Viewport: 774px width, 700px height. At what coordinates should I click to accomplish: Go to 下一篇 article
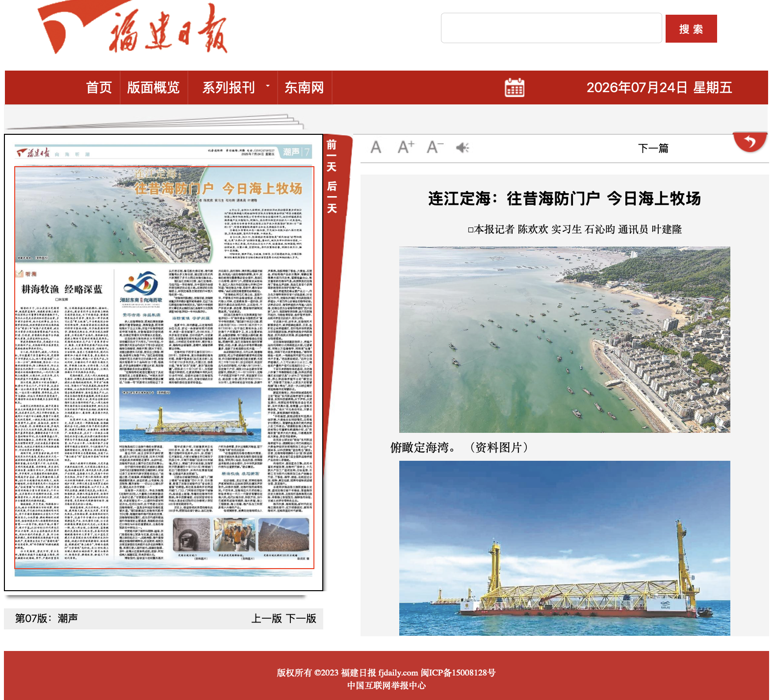(653, 148)
